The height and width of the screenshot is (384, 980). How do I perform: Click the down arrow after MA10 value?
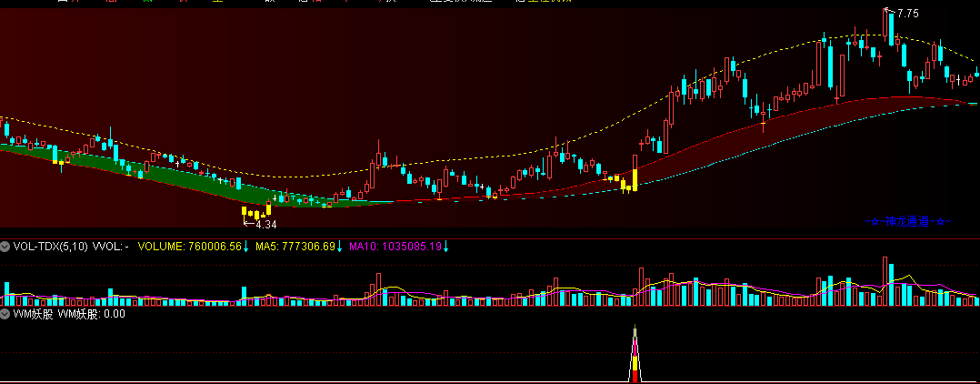click(446, 247)
